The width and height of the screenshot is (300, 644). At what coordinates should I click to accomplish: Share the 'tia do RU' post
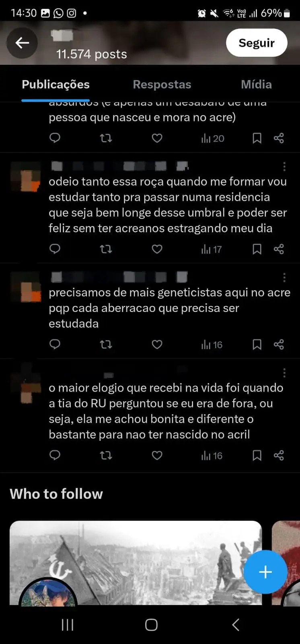point(279,456)
